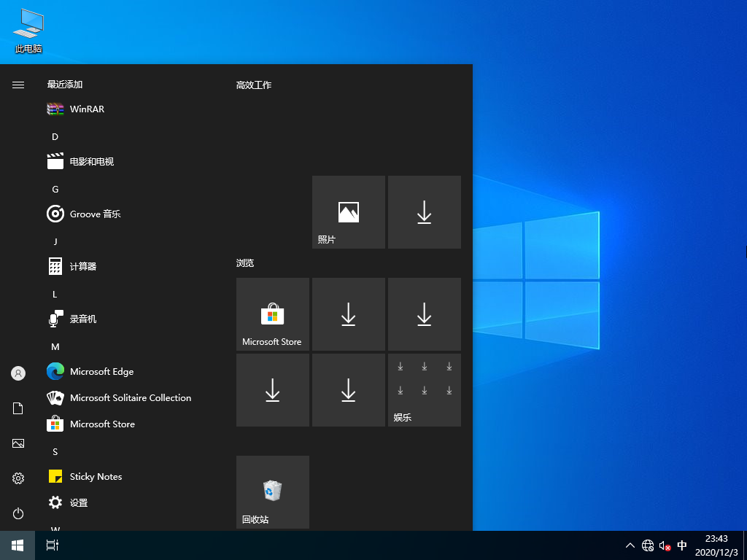Jump to letter M section header
This screenshot has width=747, height=560.
(55, 347)
